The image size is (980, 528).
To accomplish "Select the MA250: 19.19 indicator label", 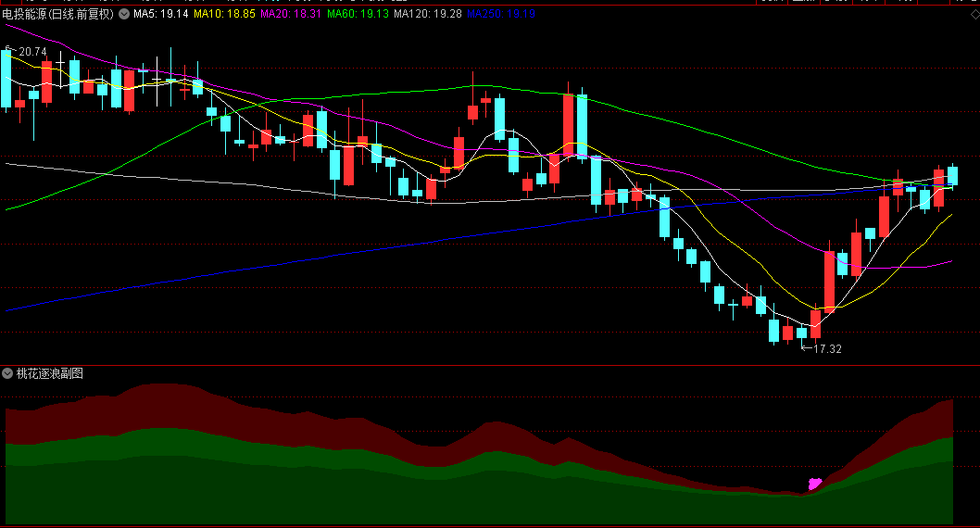I will 501,14.
